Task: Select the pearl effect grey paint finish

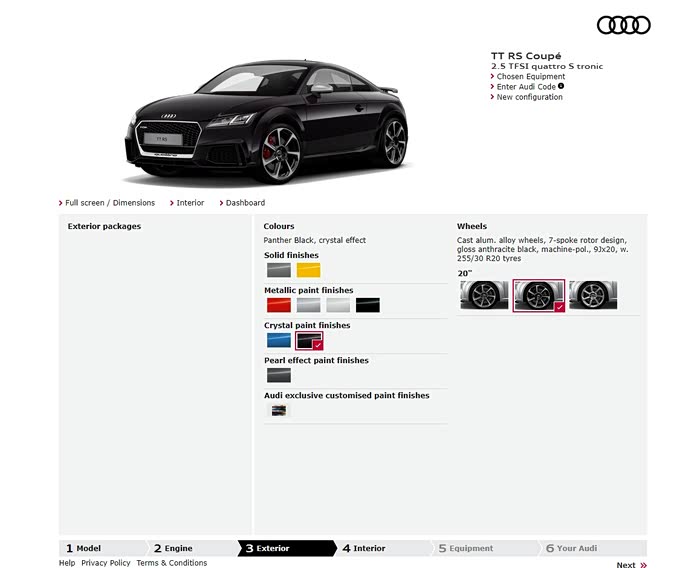Action: 278,375
